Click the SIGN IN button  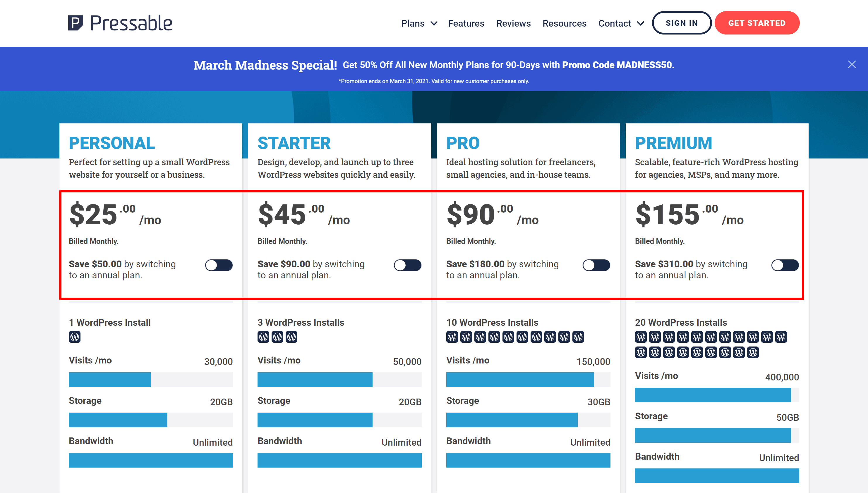coord(681,23)
